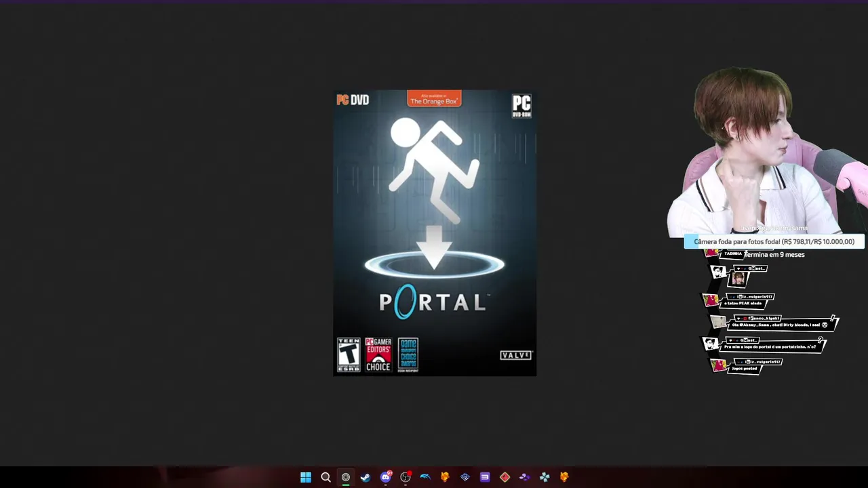Open the purple square "3" taskbar app
Screen dimensions: 868x488
tap(485, 477)
